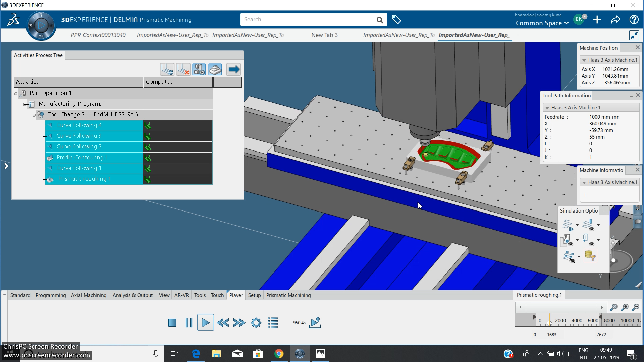Switch to the View tab
The width and height of the screenshot is (644, 362).
point(164,295)
